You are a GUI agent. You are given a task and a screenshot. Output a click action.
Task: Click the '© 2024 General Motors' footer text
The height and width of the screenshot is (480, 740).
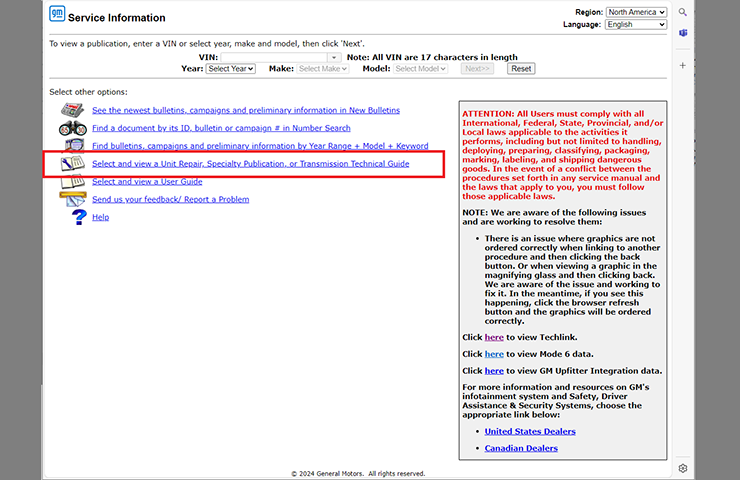(358, 473)
